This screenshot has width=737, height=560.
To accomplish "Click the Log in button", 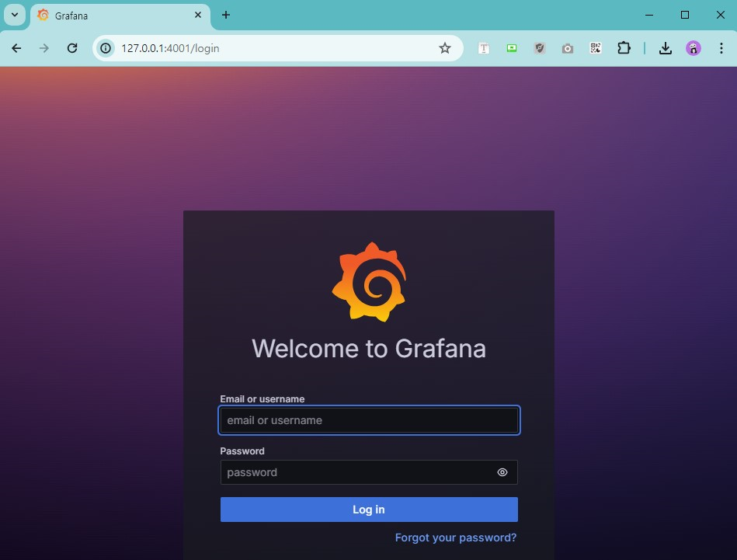I will (x=369, y=510).
